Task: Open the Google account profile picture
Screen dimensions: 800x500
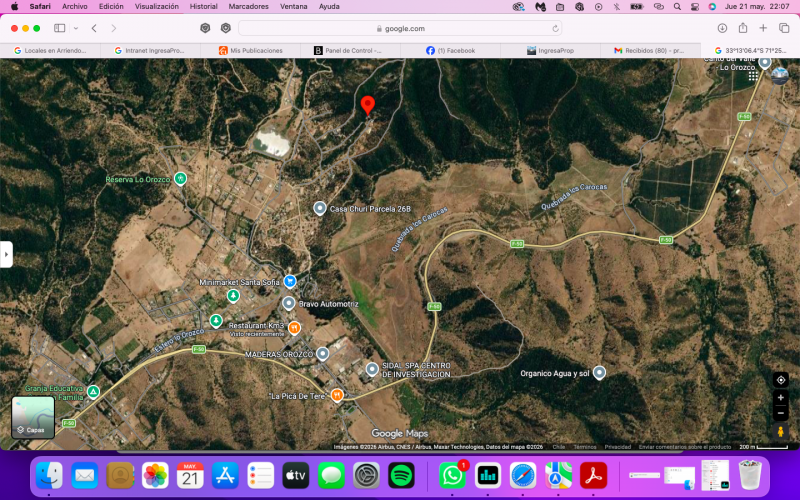Action: coord(780,76)
